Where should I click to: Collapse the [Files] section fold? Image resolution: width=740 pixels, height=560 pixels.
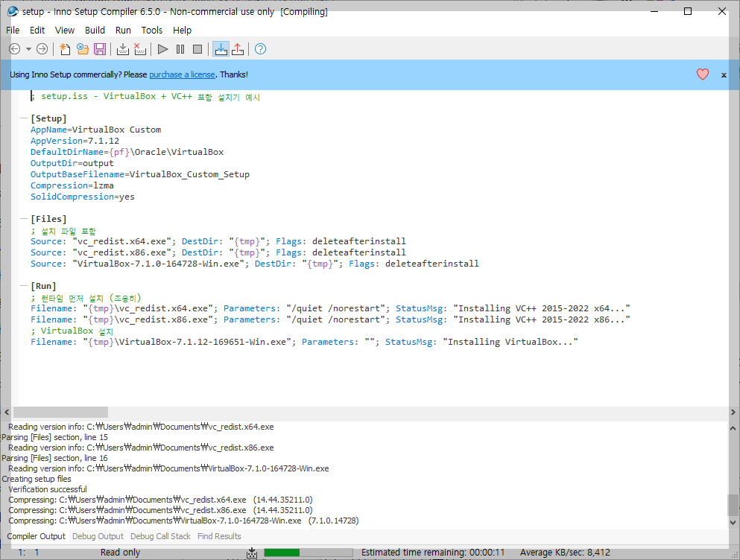tap(24, 219)
